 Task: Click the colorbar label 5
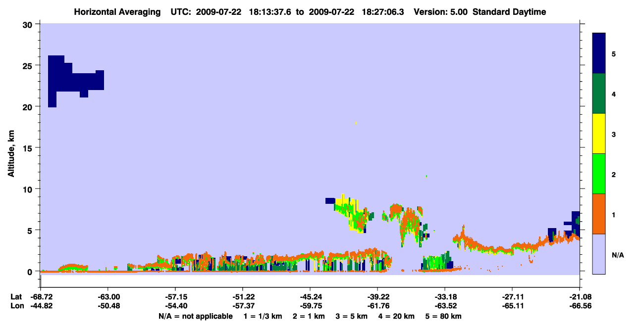tap(614, 53)
